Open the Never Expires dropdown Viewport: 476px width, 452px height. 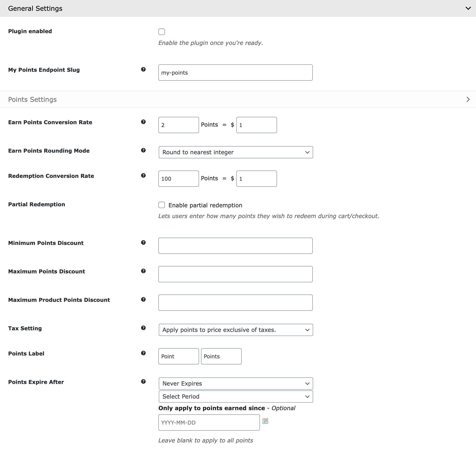pyautogui.click(x=236, y=383)
